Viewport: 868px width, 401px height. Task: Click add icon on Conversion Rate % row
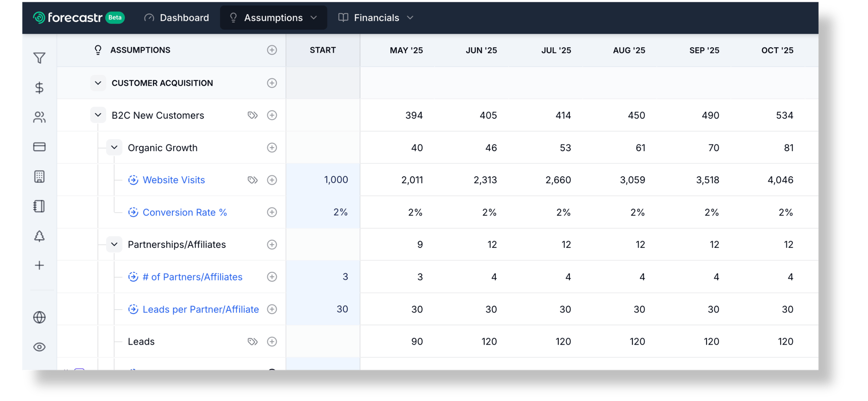pos(272,212)
